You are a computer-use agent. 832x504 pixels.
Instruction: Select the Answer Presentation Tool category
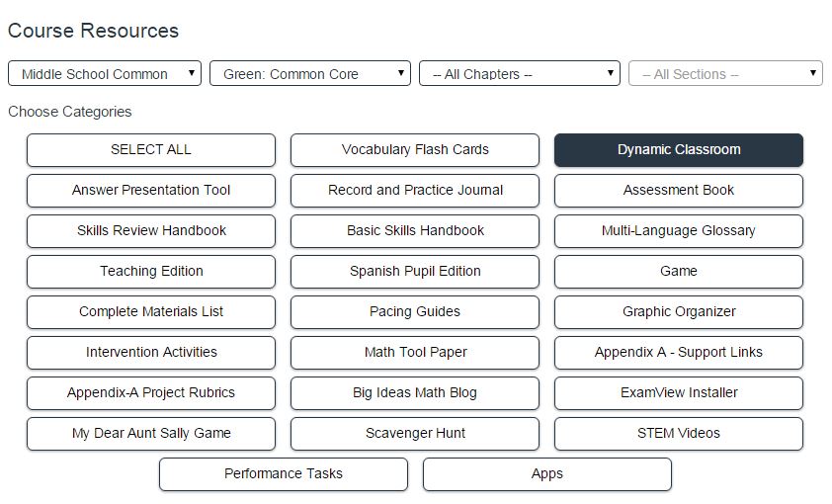151,191
